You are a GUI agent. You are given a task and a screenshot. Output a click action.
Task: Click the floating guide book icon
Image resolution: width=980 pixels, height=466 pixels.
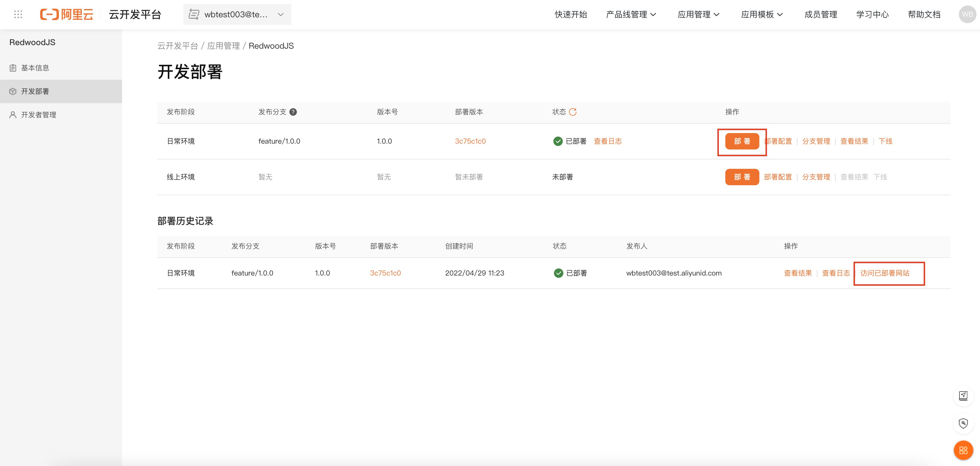point(963,396)
